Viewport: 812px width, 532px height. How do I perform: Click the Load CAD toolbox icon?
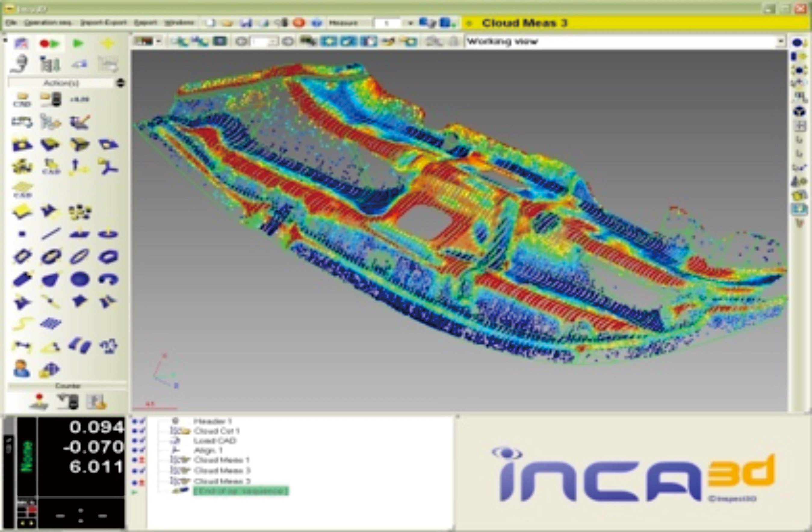22,99
